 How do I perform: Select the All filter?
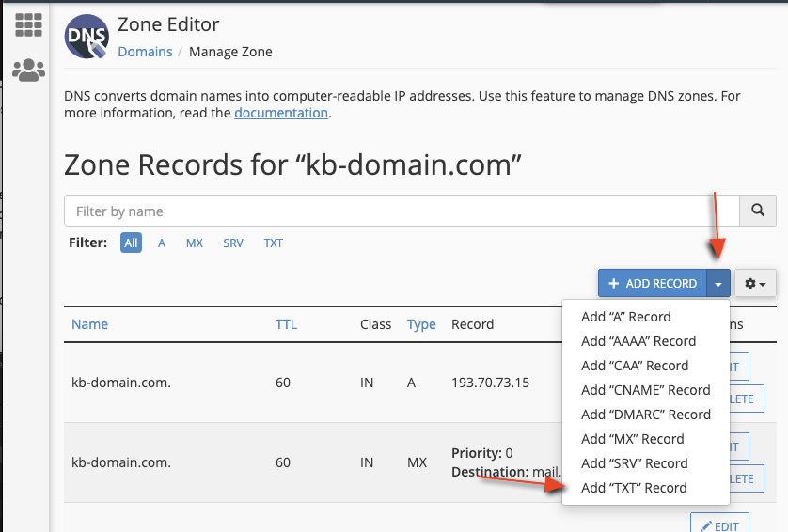click(x=131, y=243)
